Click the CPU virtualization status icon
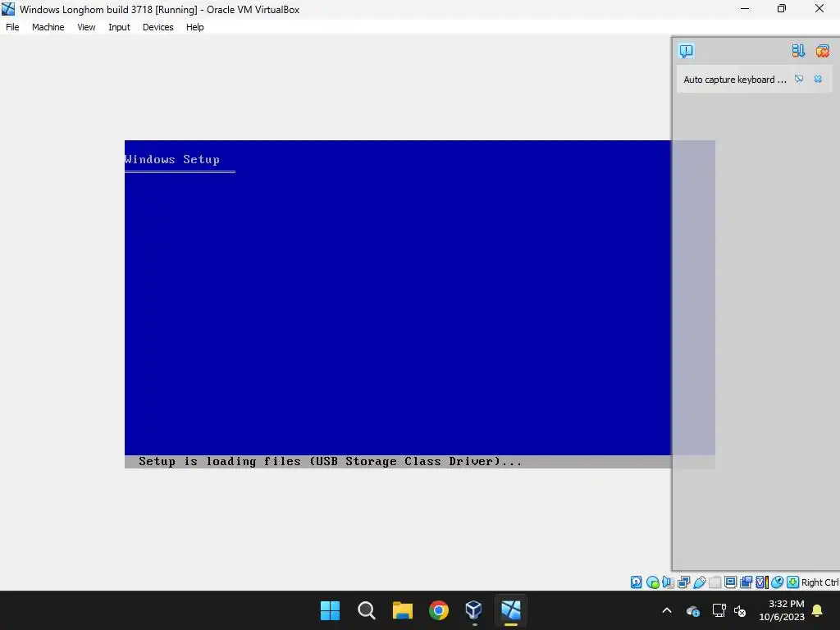 (762, 582)
